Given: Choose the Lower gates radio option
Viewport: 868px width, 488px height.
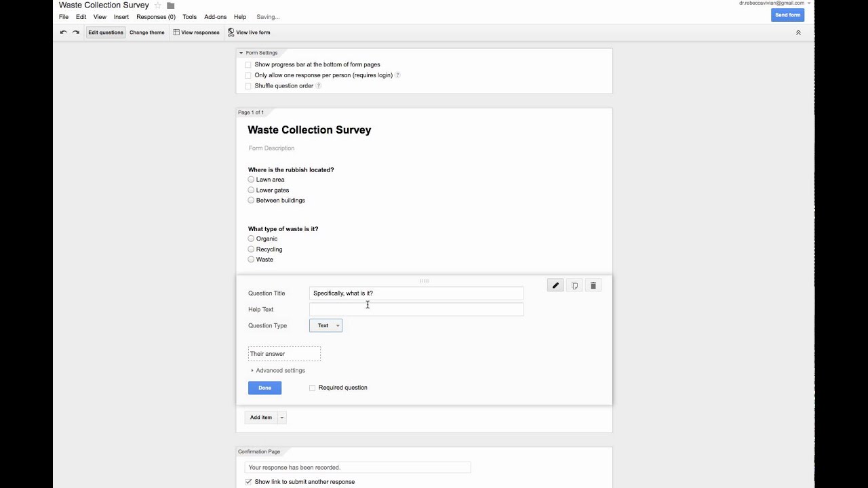Looking at the screenshot, I should (x=251, y=190).
